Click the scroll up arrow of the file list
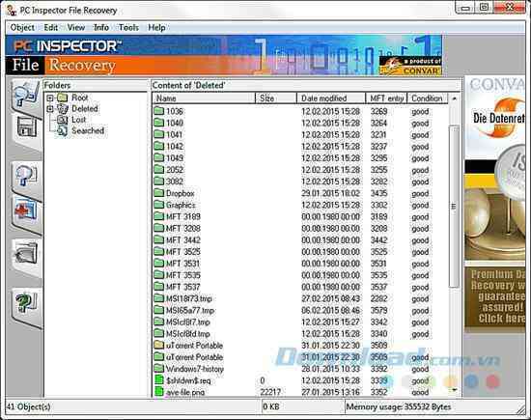Viewport: 531px width, 420px height. pyautogui.click(x=454, y=98)
